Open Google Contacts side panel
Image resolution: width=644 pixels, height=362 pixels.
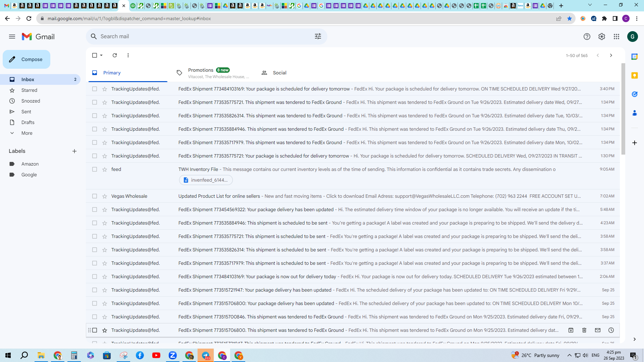tap(635, 113)
